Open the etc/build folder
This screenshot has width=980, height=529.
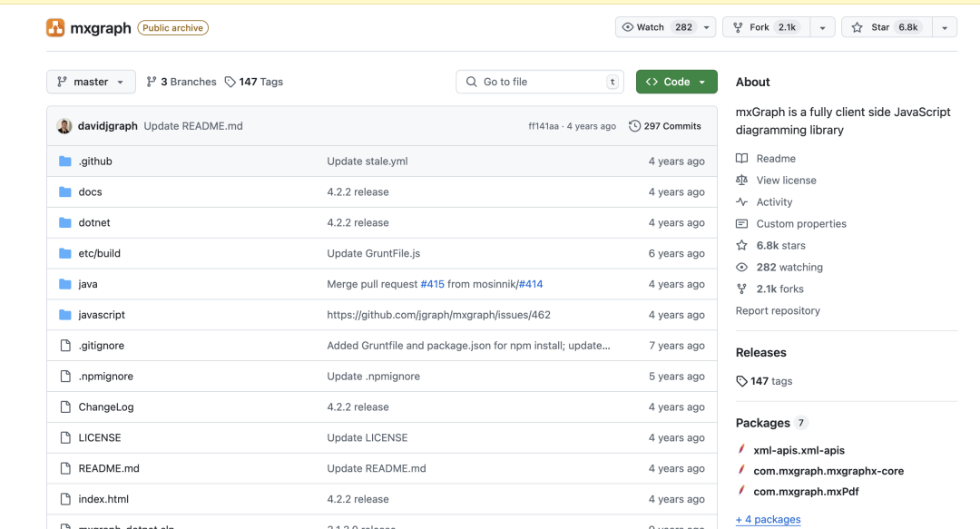[100, 253]
